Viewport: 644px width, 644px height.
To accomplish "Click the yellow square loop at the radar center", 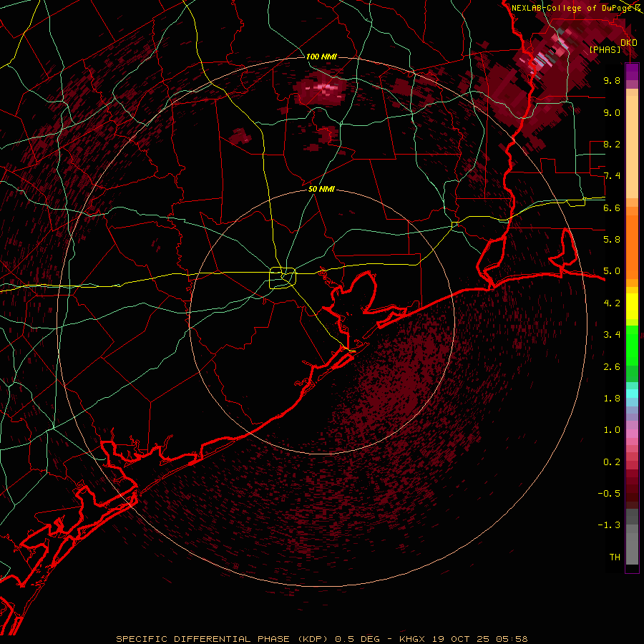I will click(x=283, y=278).
